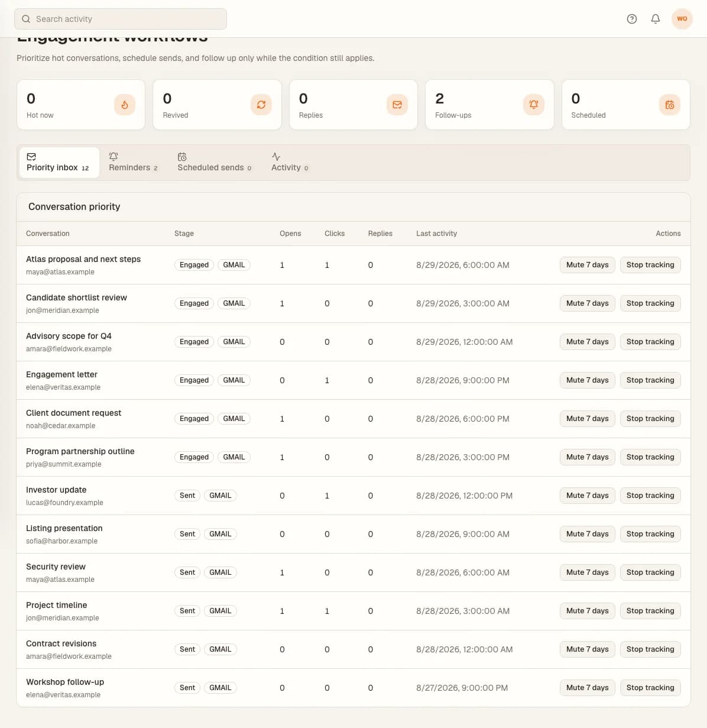Stop tracking Client document request
This screenshot has height=728, width=707.
[650, 419]
